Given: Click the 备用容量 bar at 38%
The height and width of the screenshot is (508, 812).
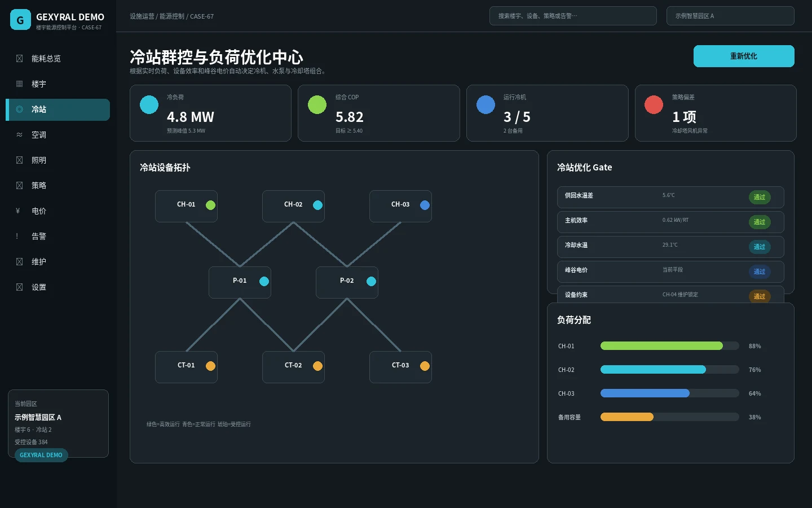Looking at the screenshot, I should click(669, 417).
